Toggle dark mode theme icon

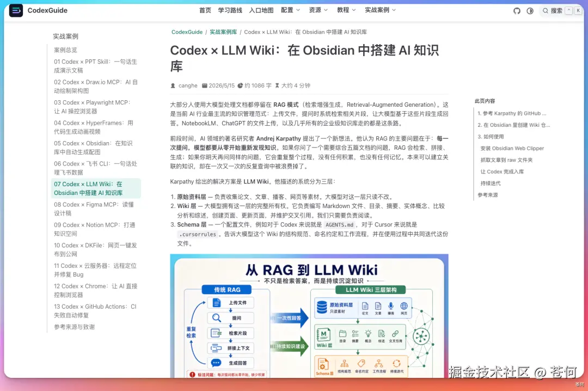point(530,11)
